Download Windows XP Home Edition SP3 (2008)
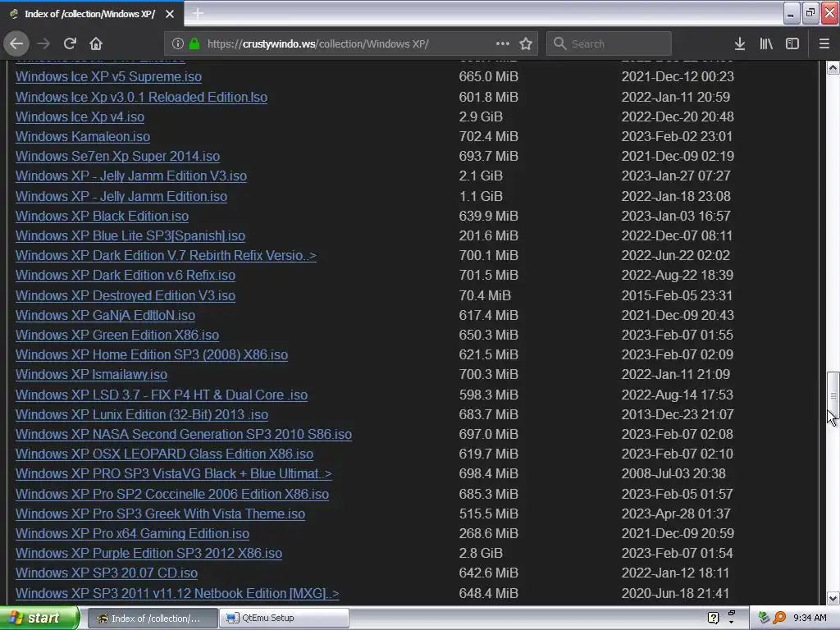The height and width of the screenshot is (630, 840). pos(152,355)
